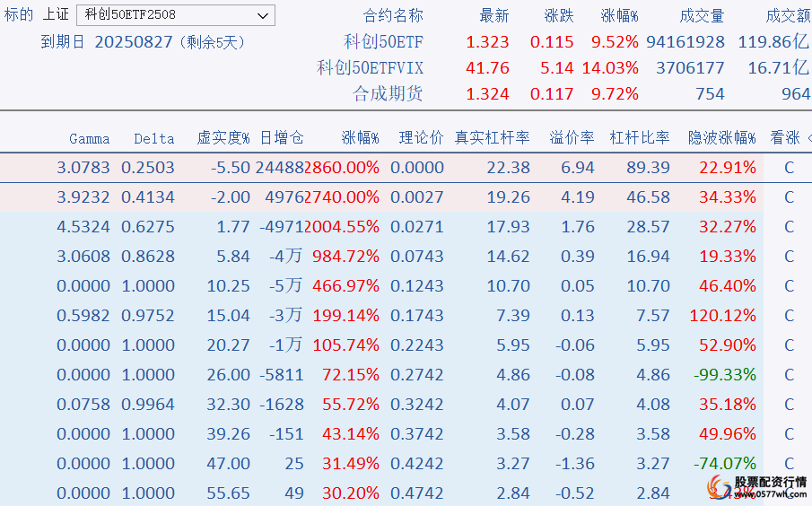Click implied vol change 22.91%
This screenshot has height=506, width=812.
728,168
